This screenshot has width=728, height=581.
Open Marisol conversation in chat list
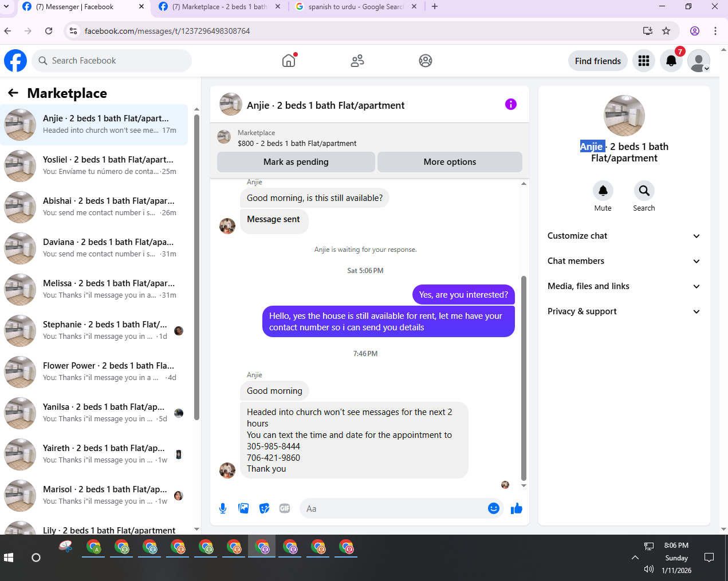click(94, 495)
